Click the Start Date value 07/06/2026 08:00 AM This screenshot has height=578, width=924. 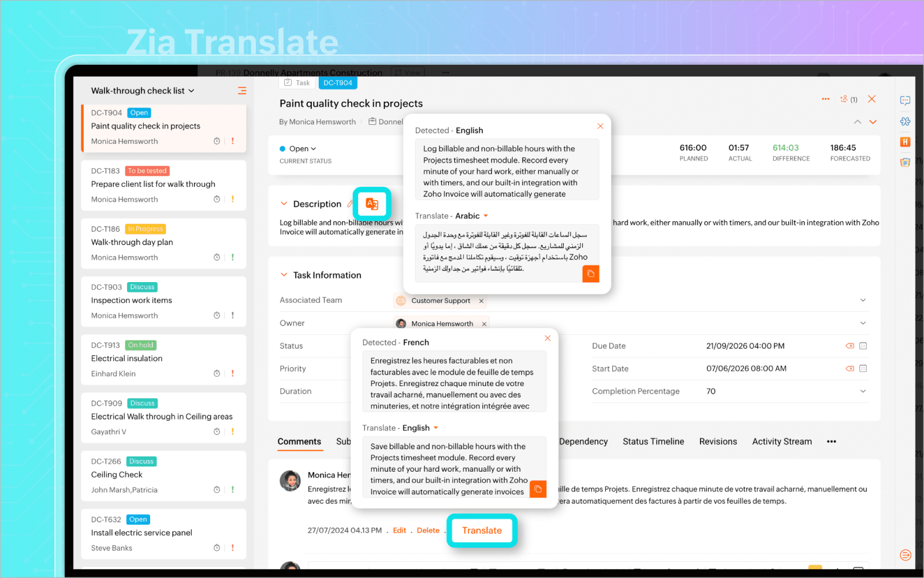click(x=746, y=368)
